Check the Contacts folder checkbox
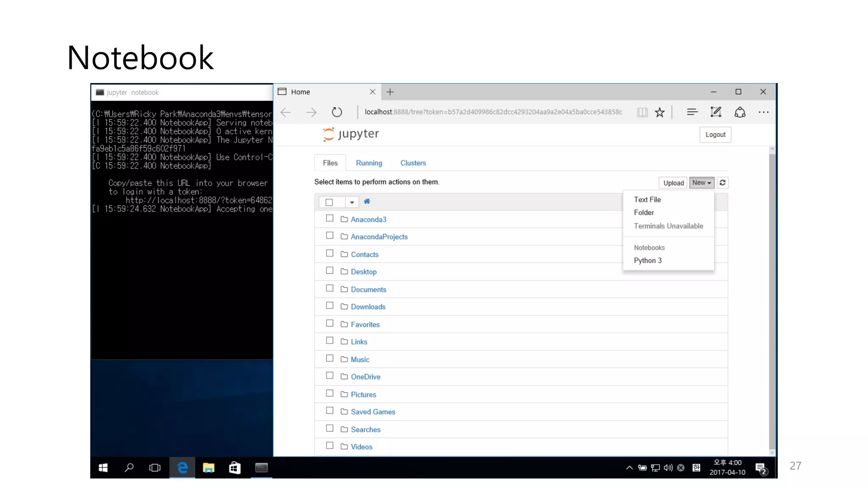The width and height of the screenshot is (868, 488). [330, 253]
